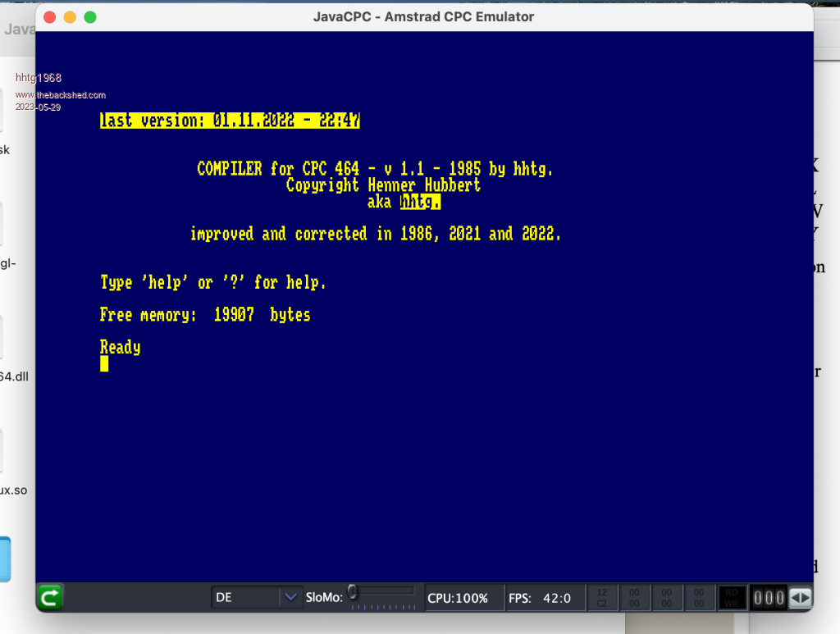Image resolution: width=840 pixels, height=634 pixels.
Task: Click the yellow cursor block below Ready
Action: 104,363
